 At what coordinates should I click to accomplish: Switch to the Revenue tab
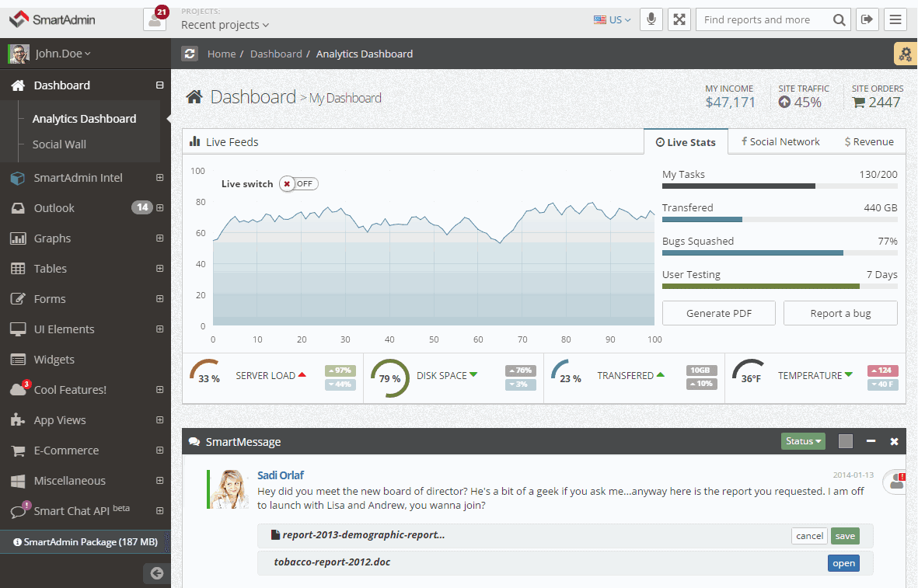point(868,141)
